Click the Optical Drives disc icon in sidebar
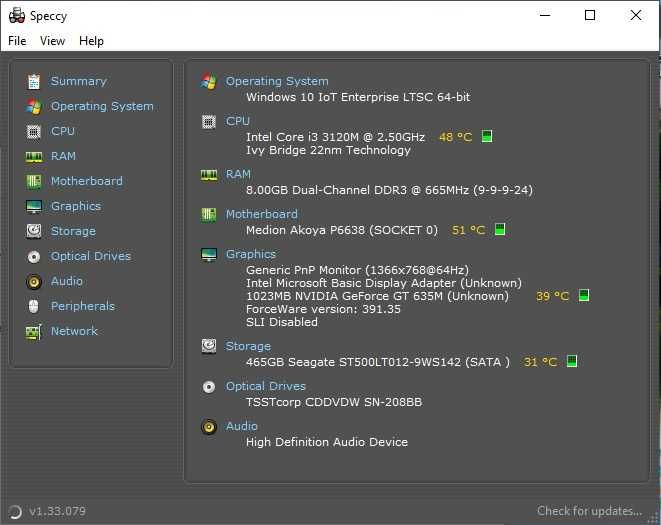Image resolution: width=661 pixels, height=525 pixels. click(x=34, y=256)
